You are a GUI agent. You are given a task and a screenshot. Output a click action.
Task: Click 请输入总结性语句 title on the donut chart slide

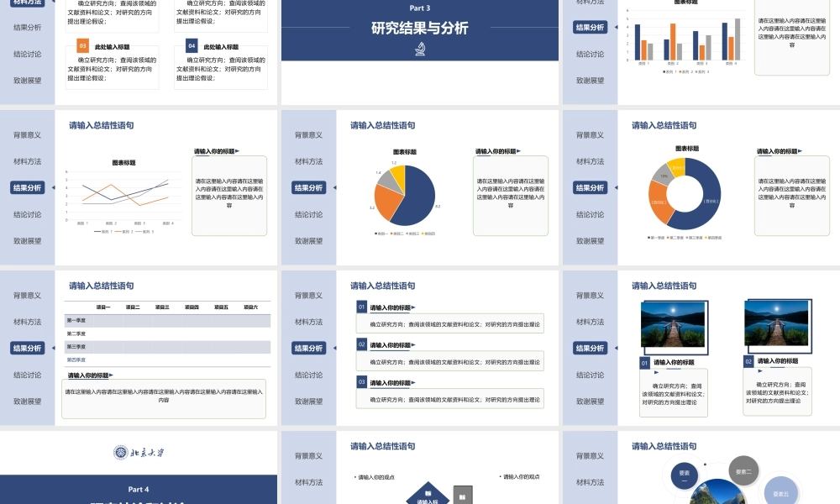click(664, 125)
